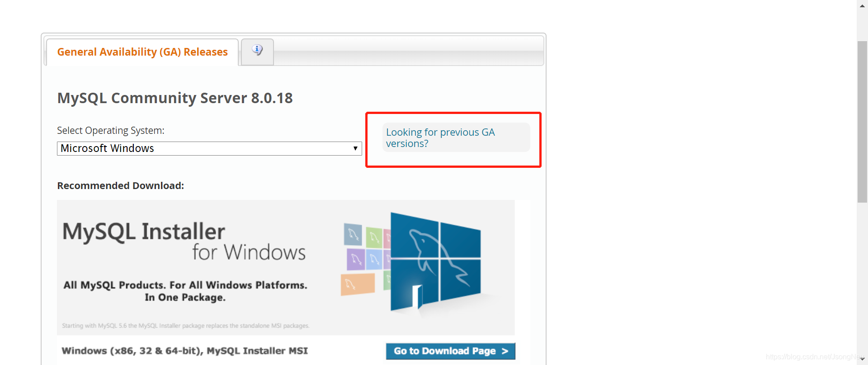Switch to the info speech-bubble tab

[x=257, y=52]
